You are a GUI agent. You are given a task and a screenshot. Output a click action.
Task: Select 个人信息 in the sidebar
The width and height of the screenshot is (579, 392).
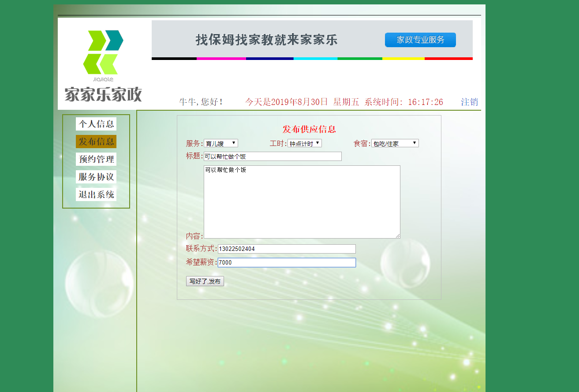click(96, 124)
